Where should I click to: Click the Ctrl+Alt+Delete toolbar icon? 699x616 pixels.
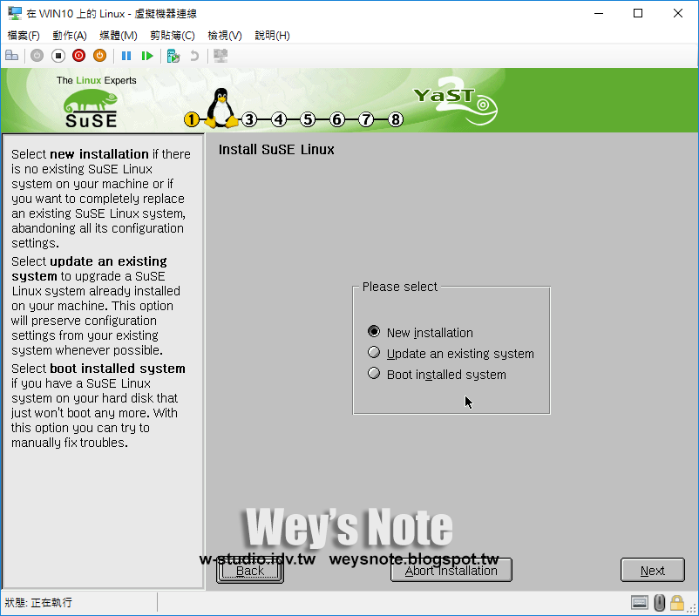click(11, 55)
